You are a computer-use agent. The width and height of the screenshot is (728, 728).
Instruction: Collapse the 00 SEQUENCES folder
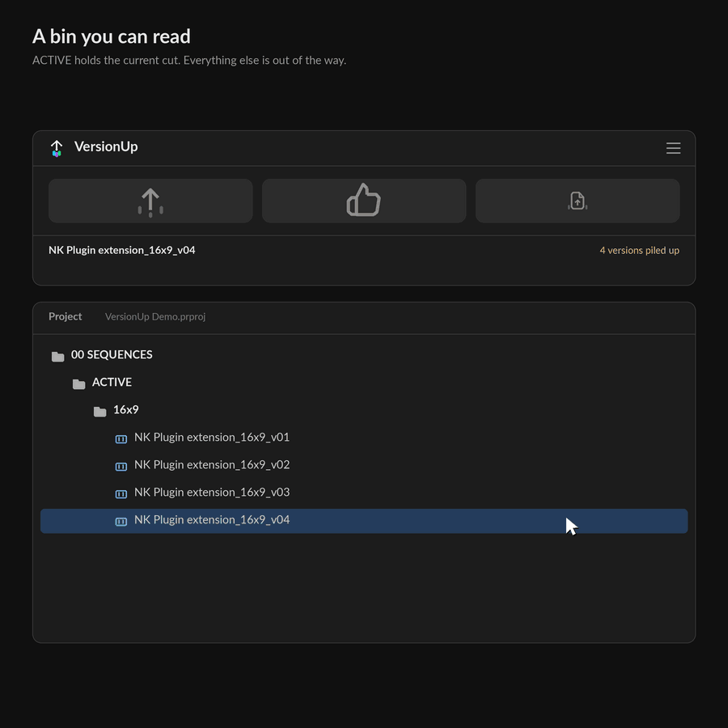tap(57, 357)
